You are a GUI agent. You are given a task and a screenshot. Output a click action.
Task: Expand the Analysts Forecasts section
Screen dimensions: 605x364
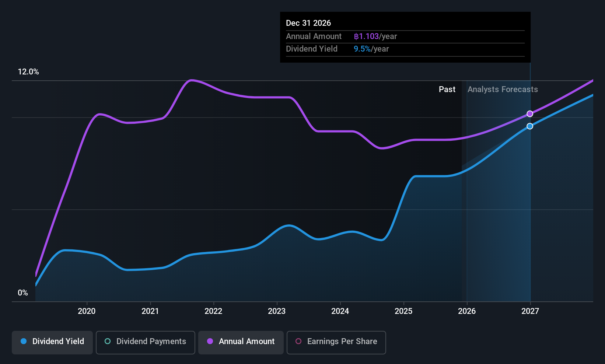tap(502, 89)
